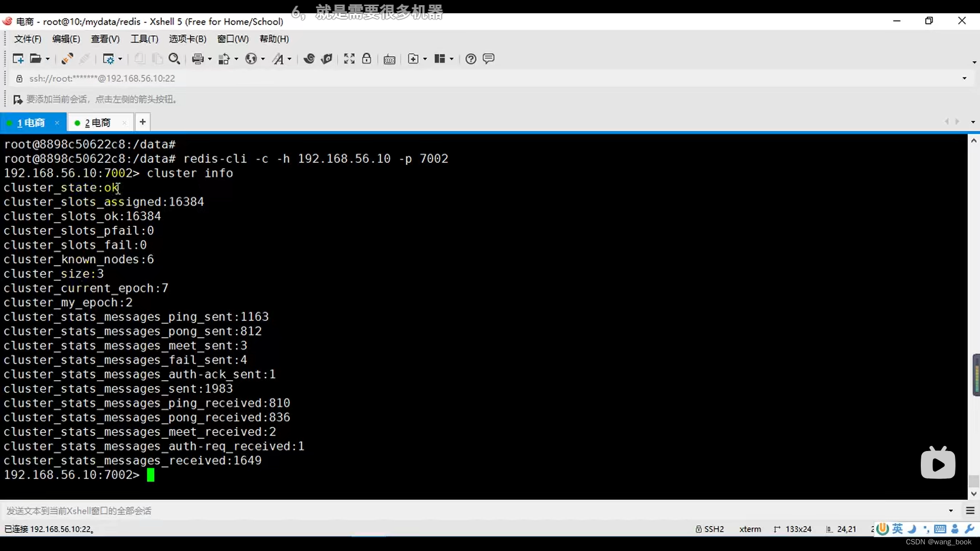The image size is (980, 551).
Task: Open the 工具(T) menu
Action: pyautogui.click(x=144, y=39)
